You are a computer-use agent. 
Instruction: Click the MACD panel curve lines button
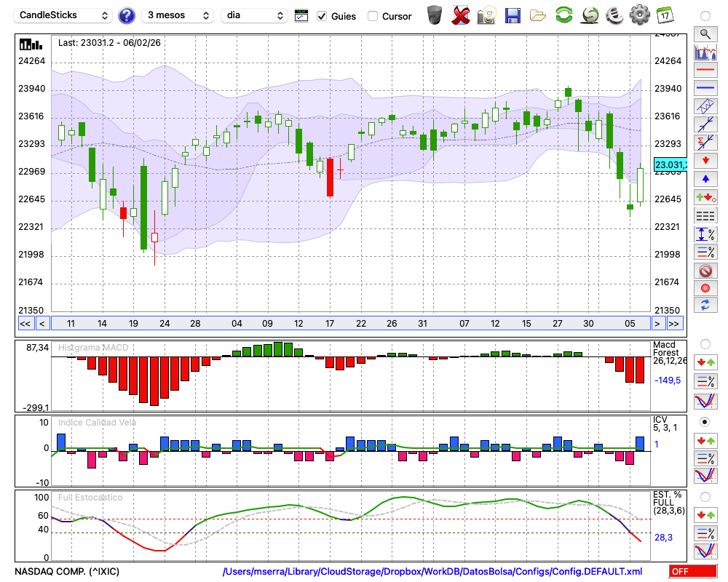[x=705, y=401]
